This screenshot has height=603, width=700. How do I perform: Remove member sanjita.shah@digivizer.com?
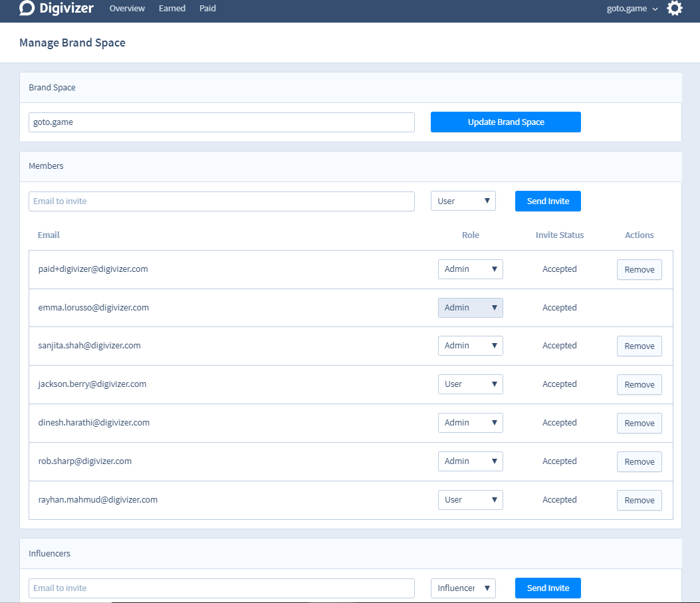coord(639,346)
